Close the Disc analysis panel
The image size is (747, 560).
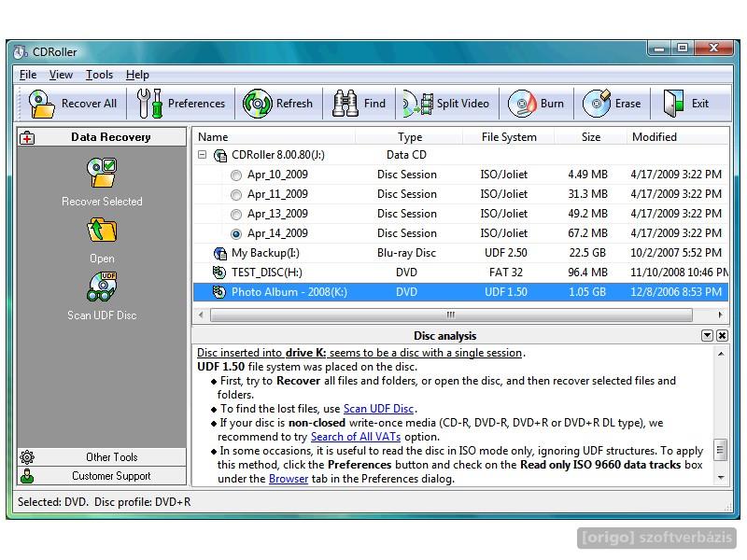coord(722,336)
